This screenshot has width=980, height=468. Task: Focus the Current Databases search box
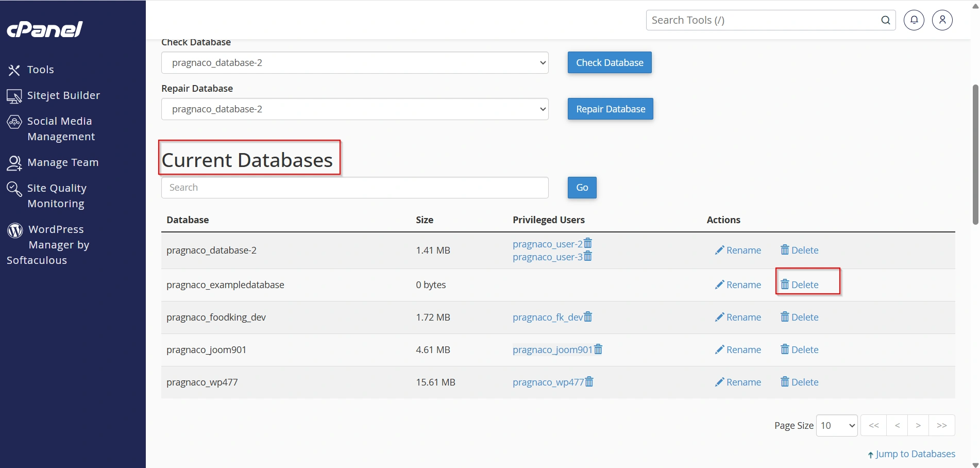click(x=355, y=188)
